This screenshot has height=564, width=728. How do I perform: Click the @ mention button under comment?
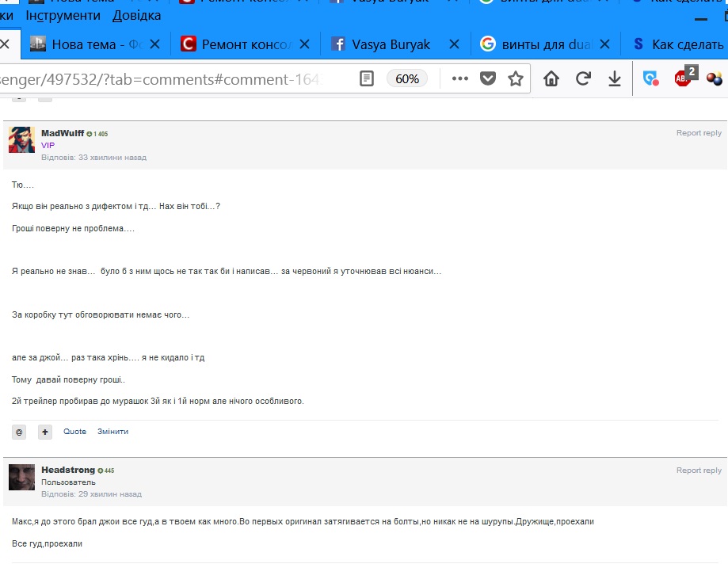(20, 432)
